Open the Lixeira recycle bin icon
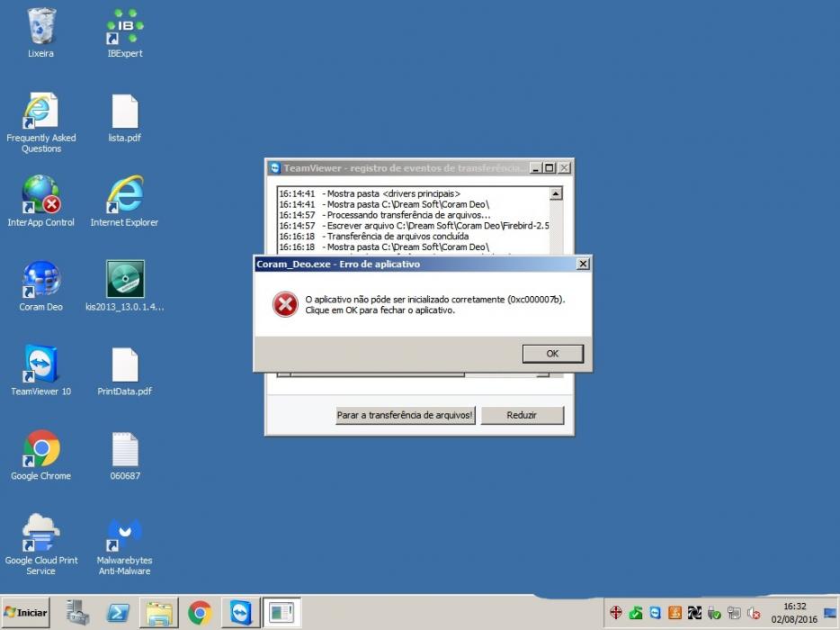Image resolution: width=840 pixels, height=630 pixels. 40,32
